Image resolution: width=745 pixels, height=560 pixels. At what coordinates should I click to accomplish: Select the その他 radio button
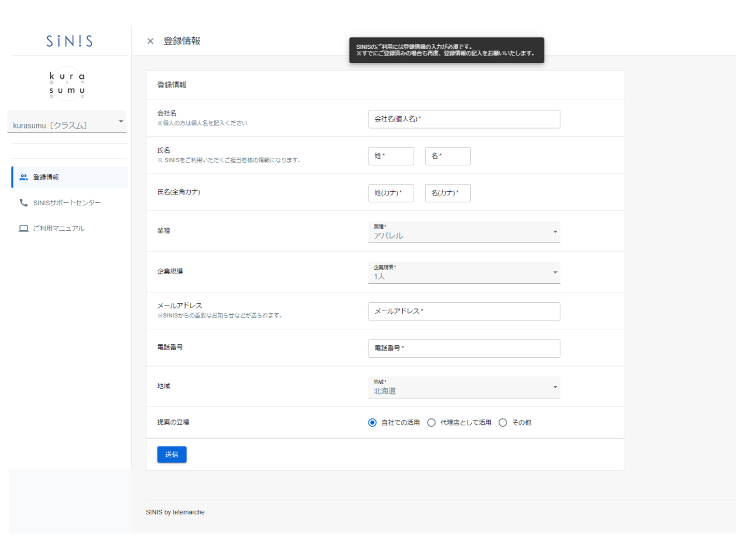pos(503,423)
